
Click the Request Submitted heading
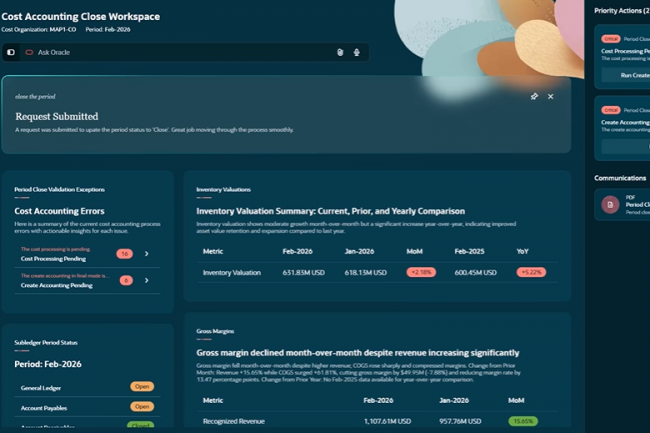pyautogui.click(x=57, y=116)
